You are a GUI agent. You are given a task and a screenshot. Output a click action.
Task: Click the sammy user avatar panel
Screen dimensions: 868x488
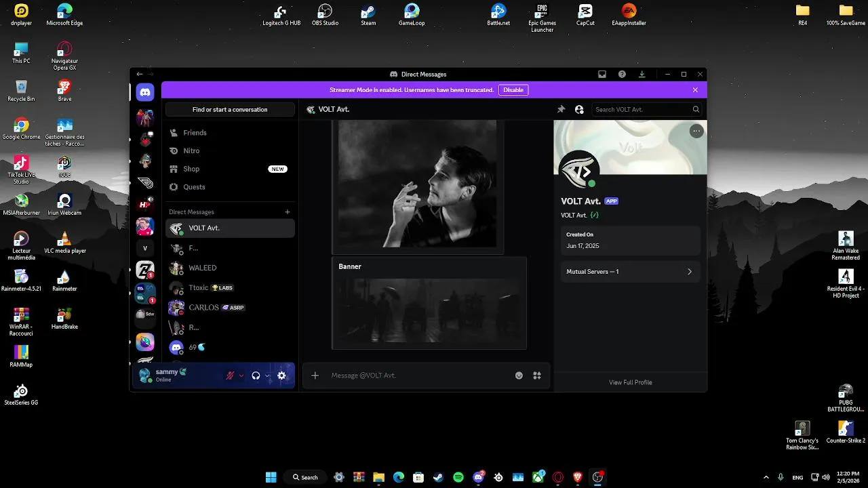pyautogui.click(x=144, y=375)
